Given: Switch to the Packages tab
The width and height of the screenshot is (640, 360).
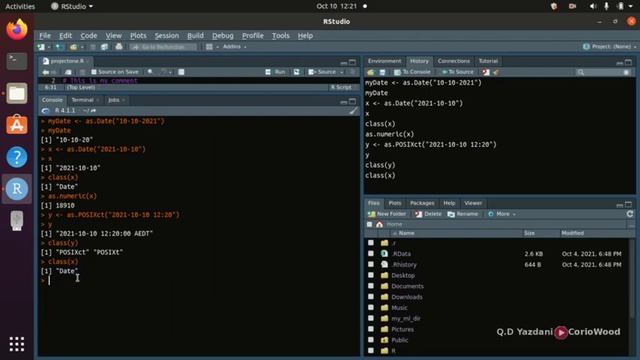Looking at the screenshot, I should [422, 203].
